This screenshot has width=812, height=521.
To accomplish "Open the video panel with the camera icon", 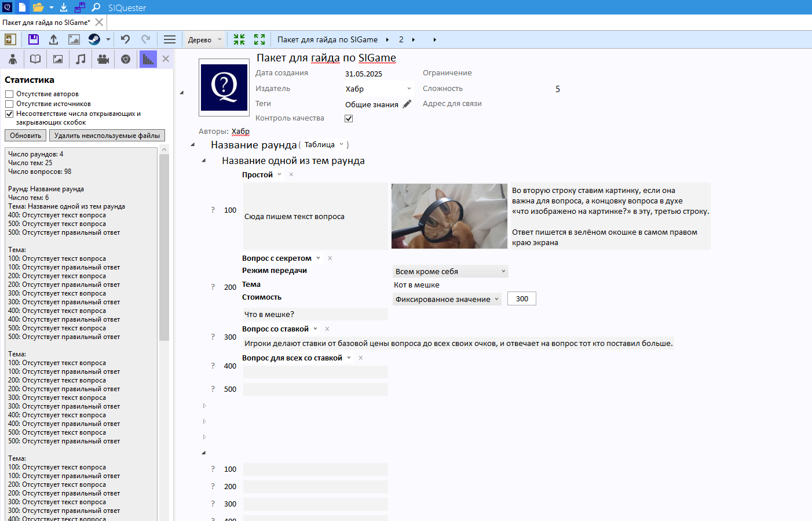I will (103, 59).
